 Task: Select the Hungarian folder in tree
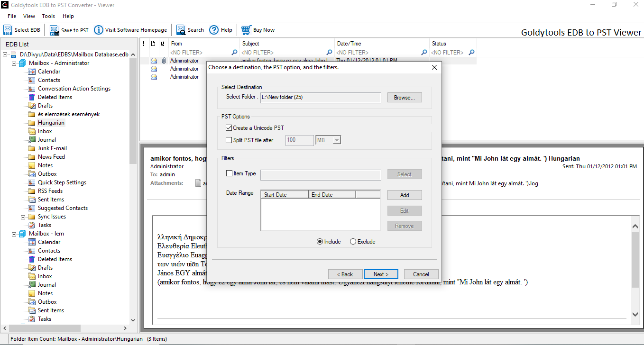[x=51, y=123]
